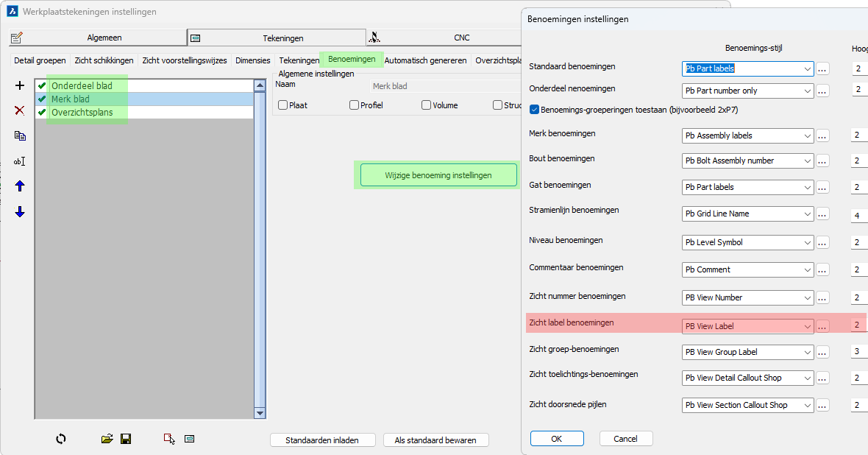Click the open folder icon
The width and height of the screenshot is (868, 455).
click(x=107, y=439)
